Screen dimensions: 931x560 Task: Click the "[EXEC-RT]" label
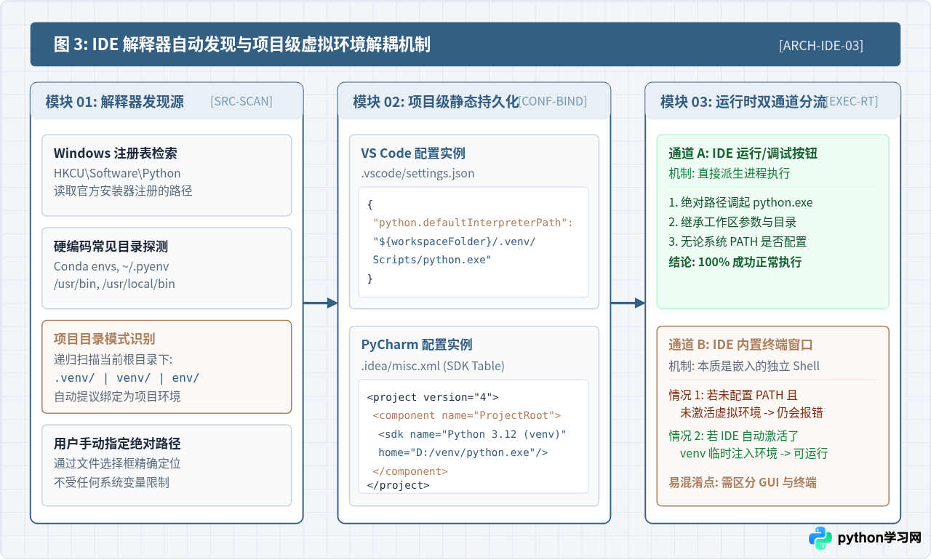(x=852, y=102)
